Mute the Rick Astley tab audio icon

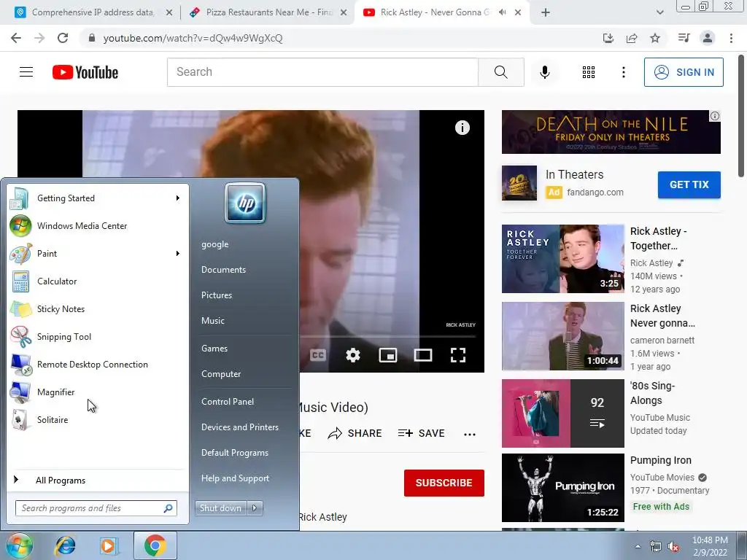502,12
